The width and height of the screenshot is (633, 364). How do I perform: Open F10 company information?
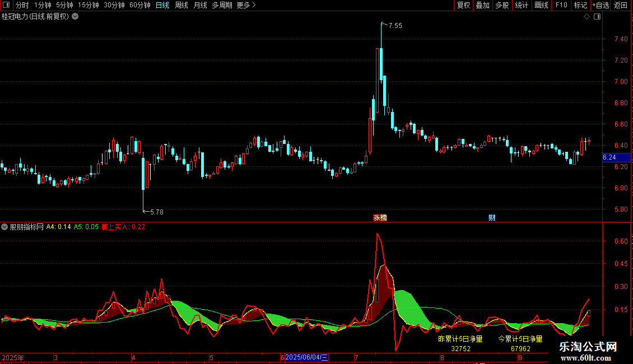561,5
